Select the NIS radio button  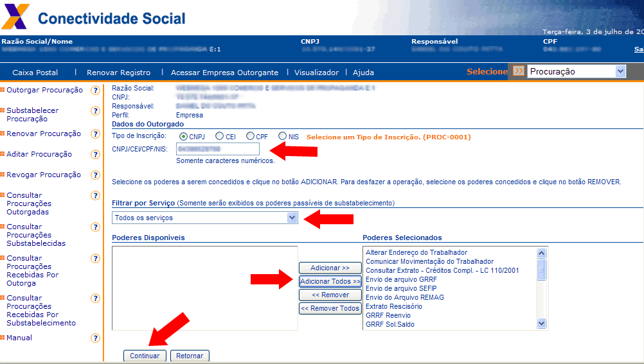click(x=282, y=136)
